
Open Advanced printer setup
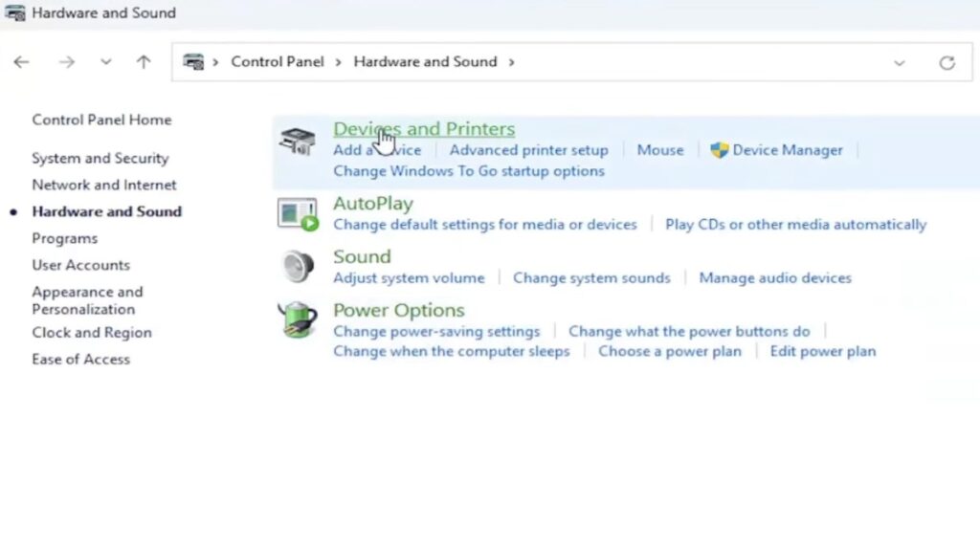point(528,150)
